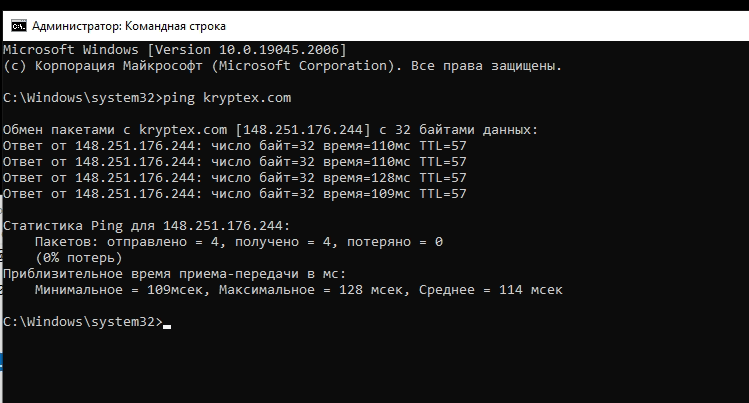Click the Microsoft Windows version line
749x403 pixels.
(x=174, y=50)
